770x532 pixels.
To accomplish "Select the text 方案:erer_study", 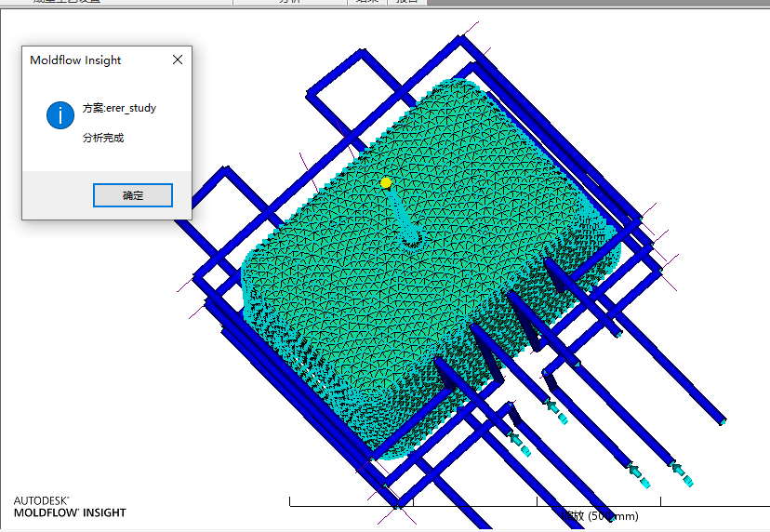I will coord(119,108).
